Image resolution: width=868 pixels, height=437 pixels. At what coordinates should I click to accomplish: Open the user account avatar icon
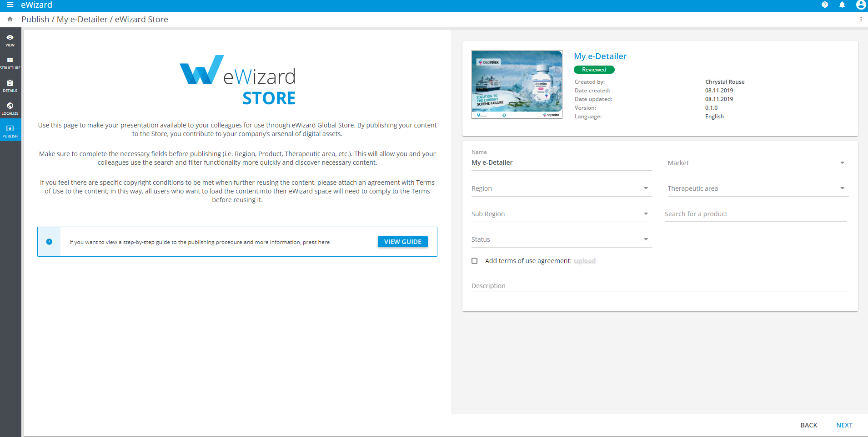860,5
